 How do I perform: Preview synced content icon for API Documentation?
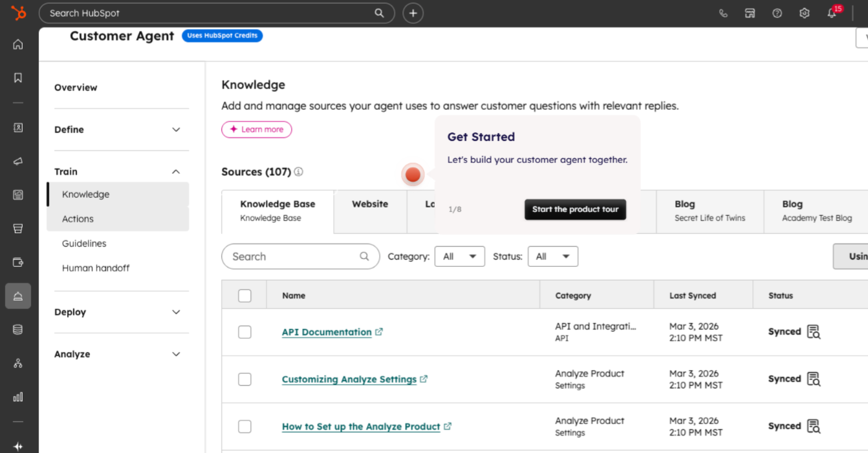tap(814, 332)
